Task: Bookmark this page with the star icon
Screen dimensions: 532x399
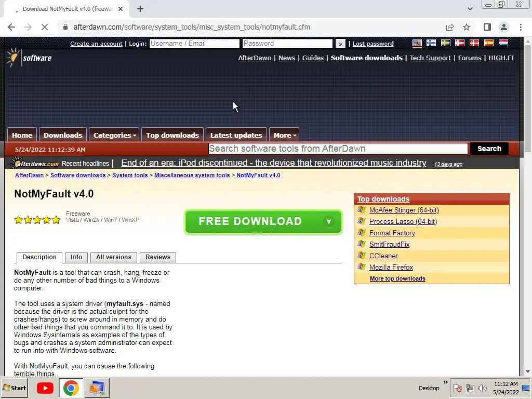Action: tap(467, 27)
